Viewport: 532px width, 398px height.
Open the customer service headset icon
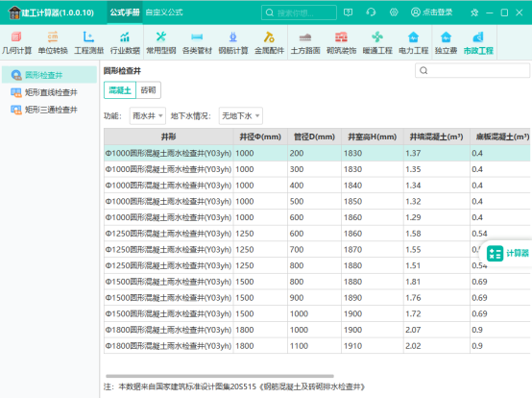(x=371, y=12)
